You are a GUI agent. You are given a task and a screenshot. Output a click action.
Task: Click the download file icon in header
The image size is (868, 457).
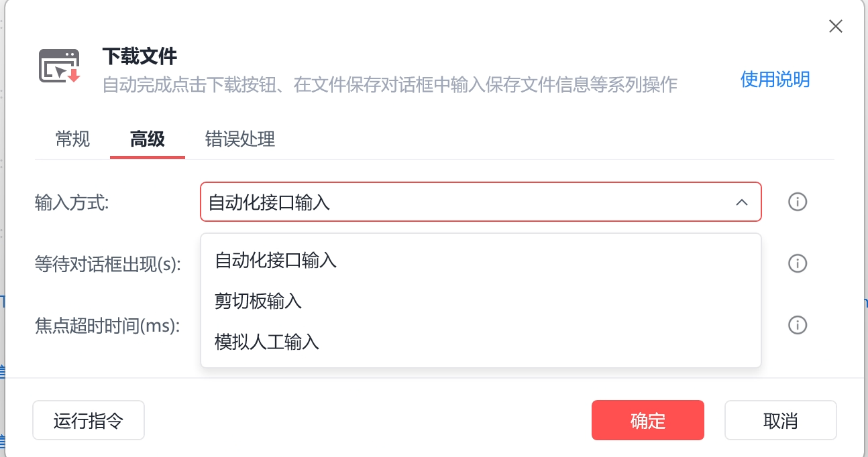tap(60, 66)
